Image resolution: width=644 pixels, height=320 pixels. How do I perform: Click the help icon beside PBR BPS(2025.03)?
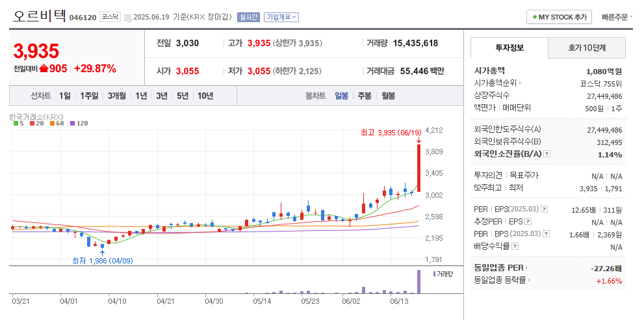click(547, 234)
